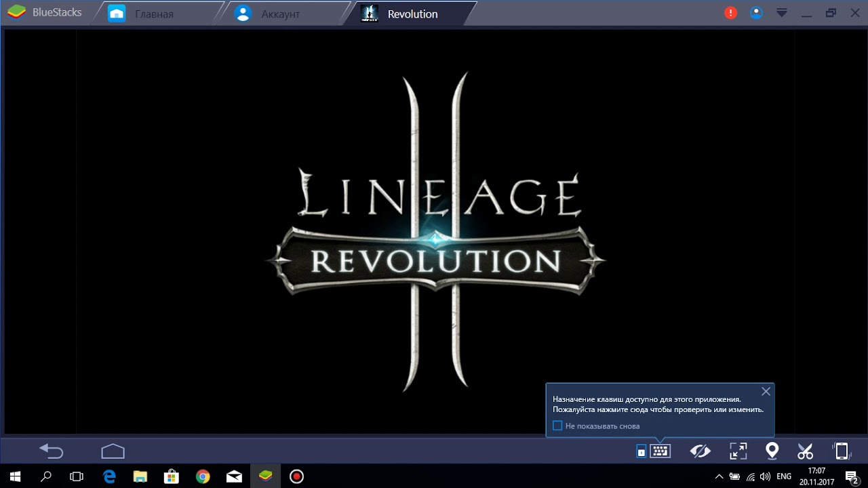Click the Lineage Revolution splash logo

coord(435,230)
